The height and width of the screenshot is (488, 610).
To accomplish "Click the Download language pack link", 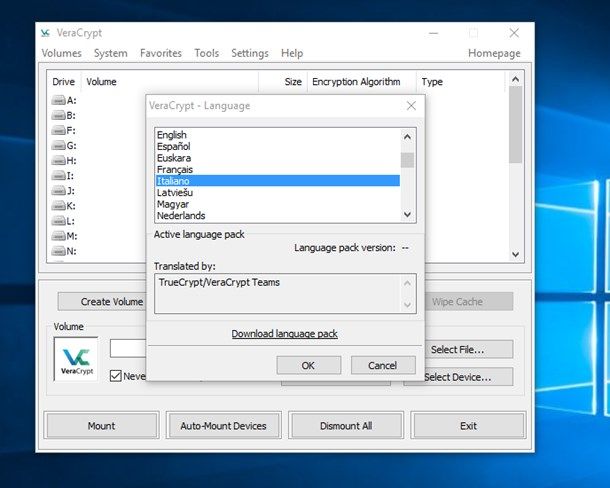I will tap(284, 334).
